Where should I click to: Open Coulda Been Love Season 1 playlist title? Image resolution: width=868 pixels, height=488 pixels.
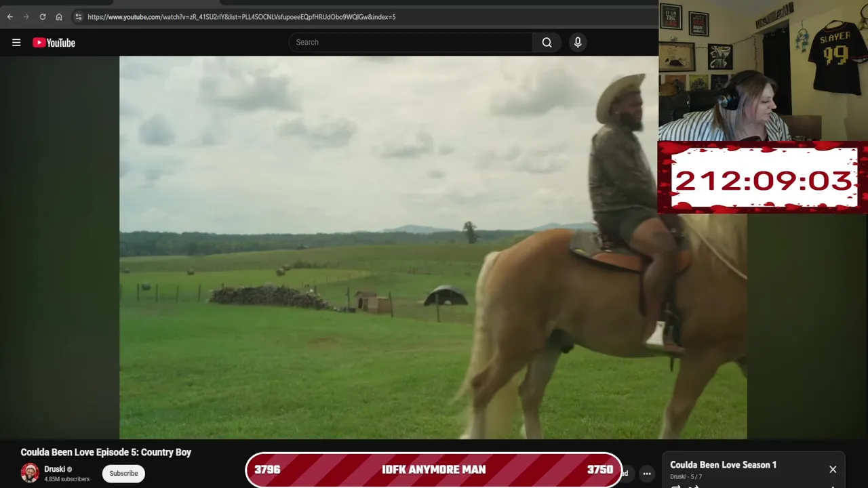(723, 465)
